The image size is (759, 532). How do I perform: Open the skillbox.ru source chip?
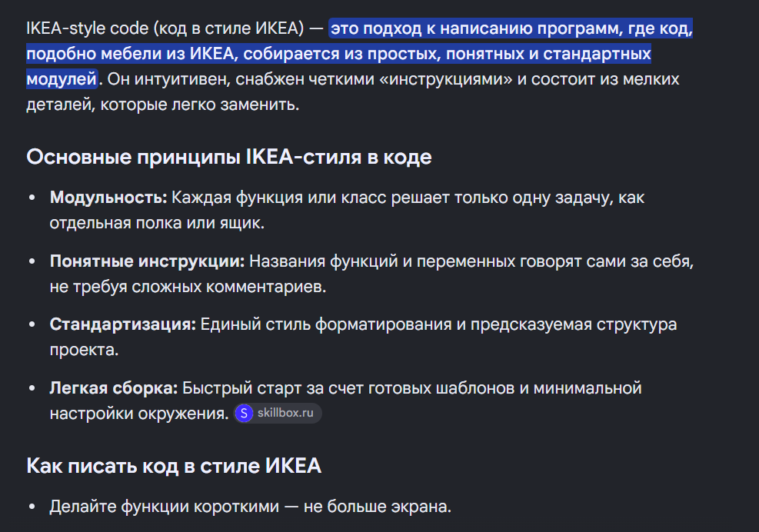[278, 414]
